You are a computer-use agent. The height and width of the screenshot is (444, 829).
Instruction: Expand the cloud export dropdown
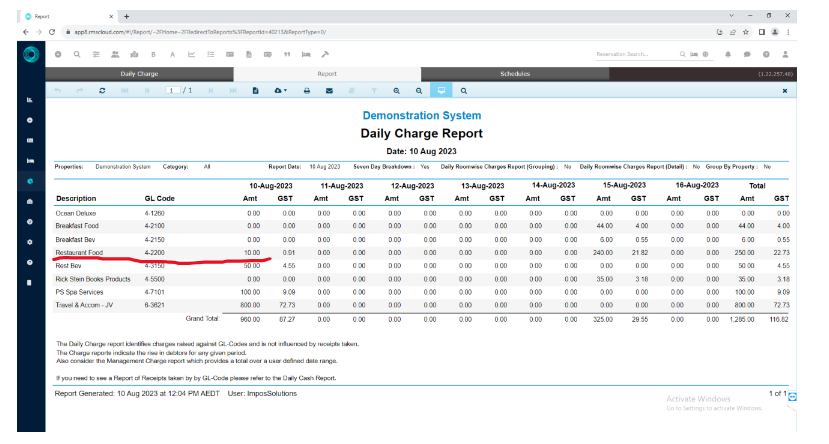[x=280, y=90]
